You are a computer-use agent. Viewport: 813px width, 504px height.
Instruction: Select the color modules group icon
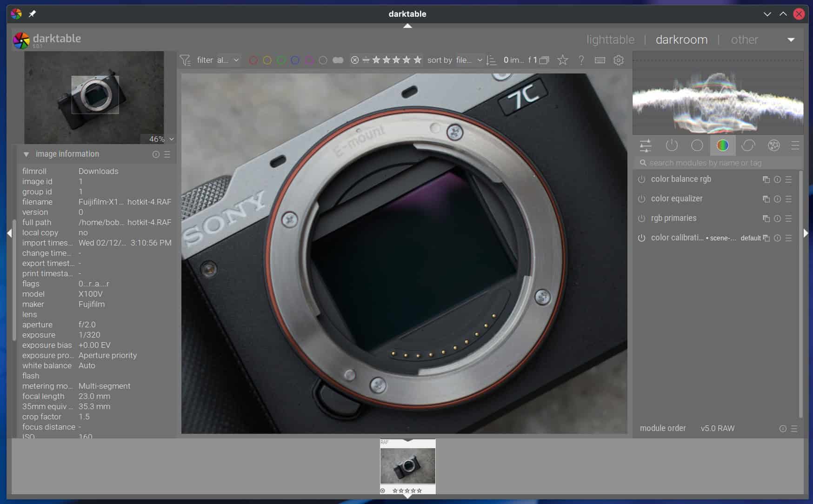[x=722, y=146]
